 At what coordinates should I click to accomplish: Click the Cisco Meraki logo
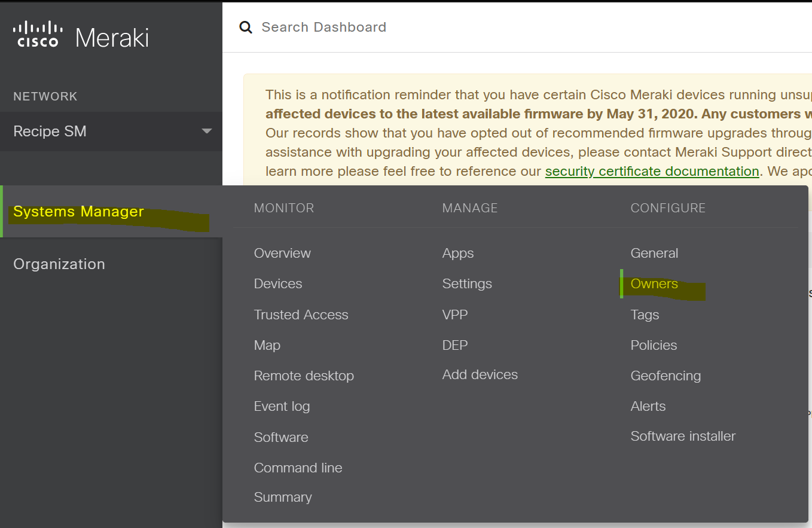(81, 36)
